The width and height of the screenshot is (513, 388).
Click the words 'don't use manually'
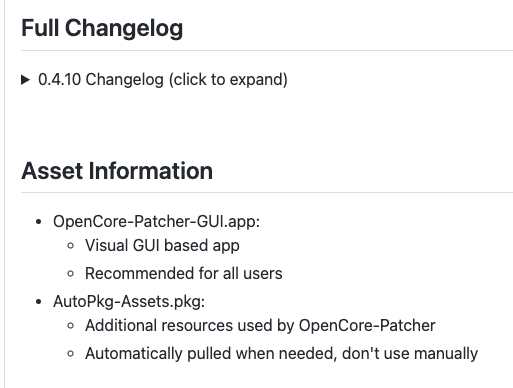coord(410,354)
